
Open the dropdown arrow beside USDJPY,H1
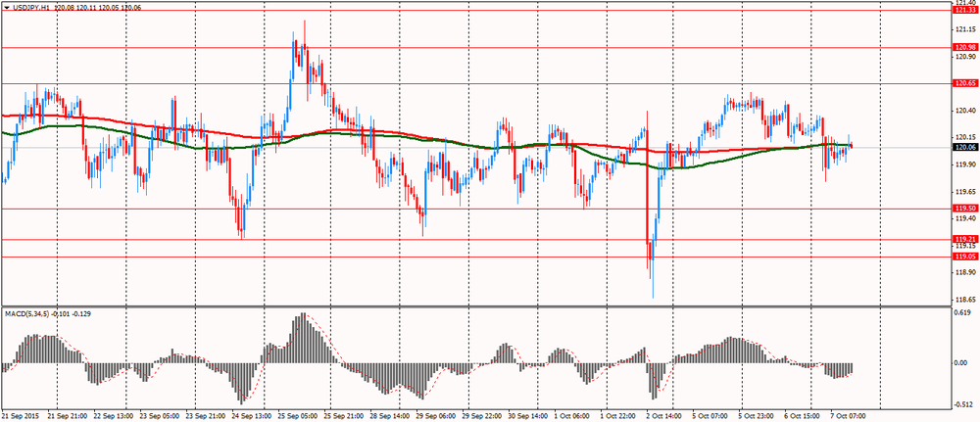(x=6, y=6)
